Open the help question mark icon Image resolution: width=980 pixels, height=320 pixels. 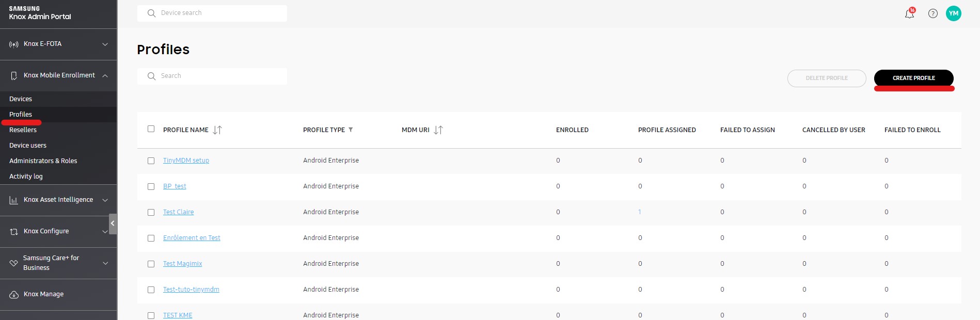click(x=933, y=13)
